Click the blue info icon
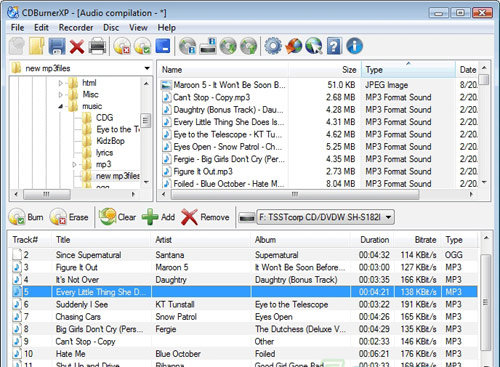 [x=354, y=46]
